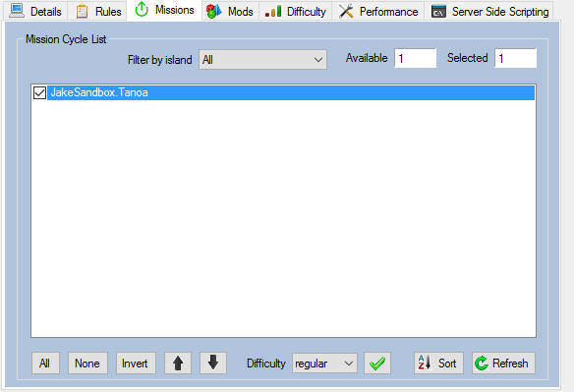
Task: Move mission up with the up arrow
Action: click(178, 364)
